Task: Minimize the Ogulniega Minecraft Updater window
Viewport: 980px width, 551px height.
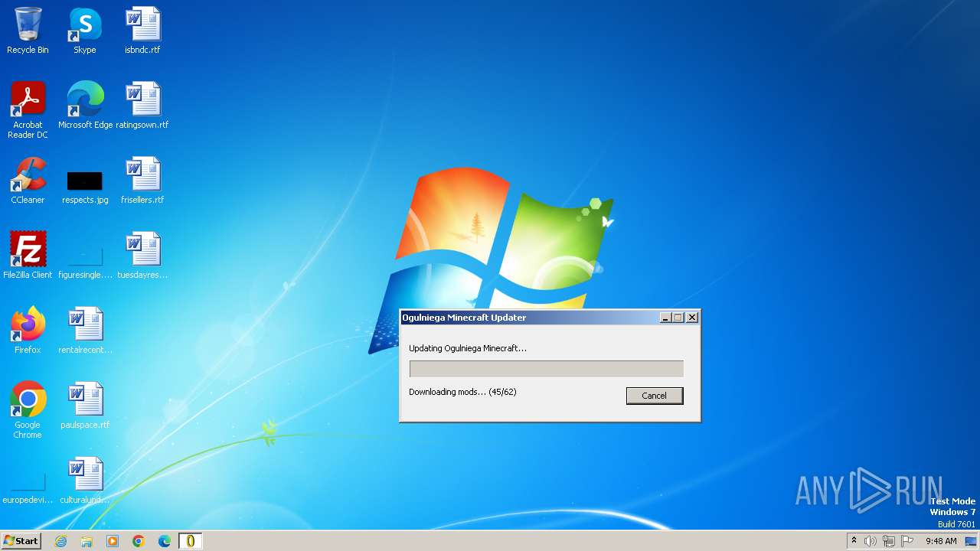Action: click(x=665, y=318)
